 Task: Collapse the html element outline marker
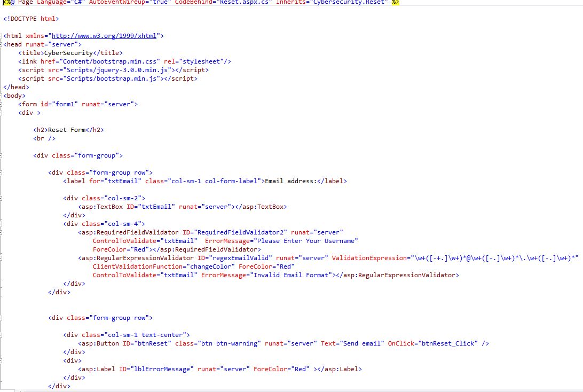point(2,36)
